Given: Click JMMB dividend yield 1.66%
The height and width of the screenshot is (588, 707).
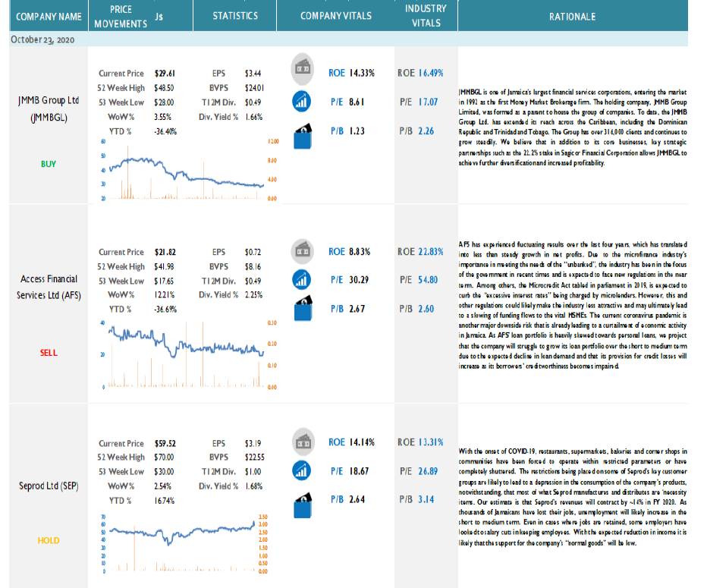Looking at the screenshot, I should [x=253, y=117].
